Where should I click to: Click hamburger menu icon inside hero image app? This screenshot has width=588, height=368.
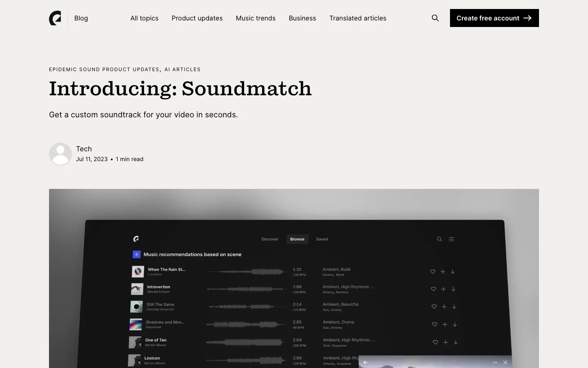click(x=451, y=239)
